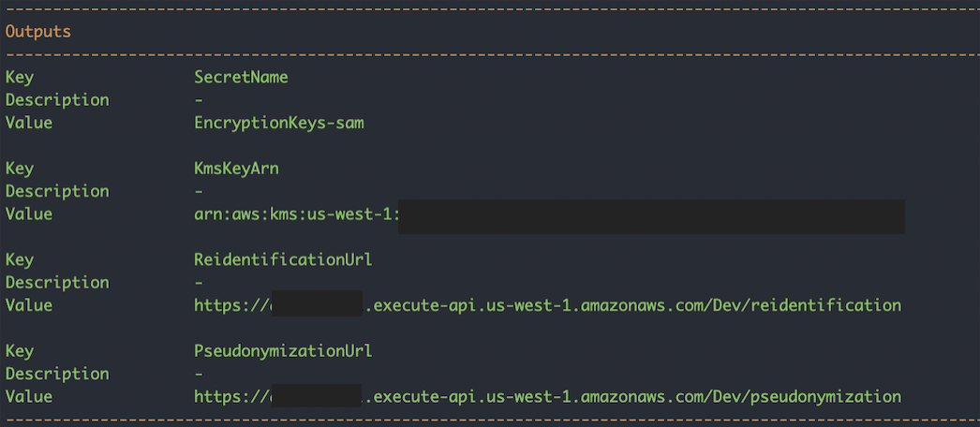Click the redacted block in the reidentification URL
The height and width of the screenshot is (427, 980).
coord(317,305)
